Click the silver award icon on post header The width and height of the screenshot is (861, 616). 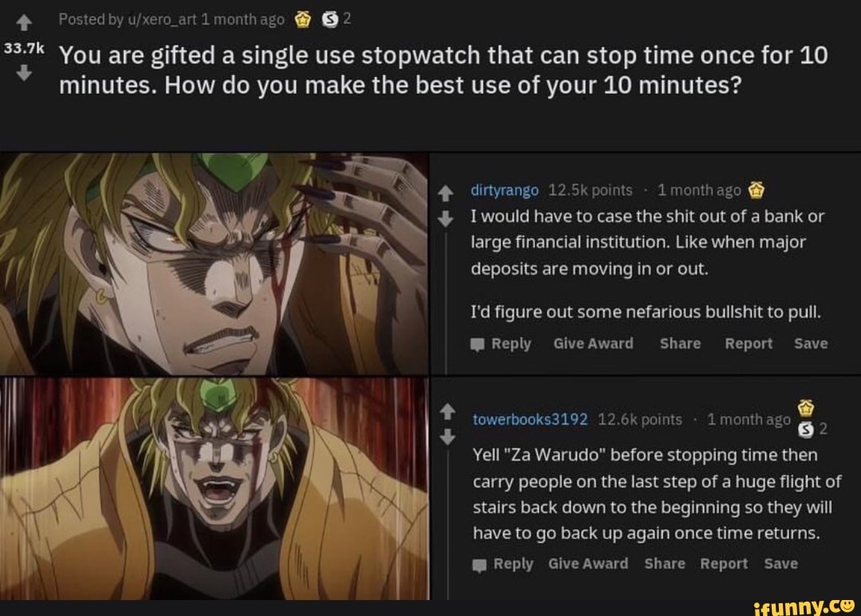coord(329,20)
